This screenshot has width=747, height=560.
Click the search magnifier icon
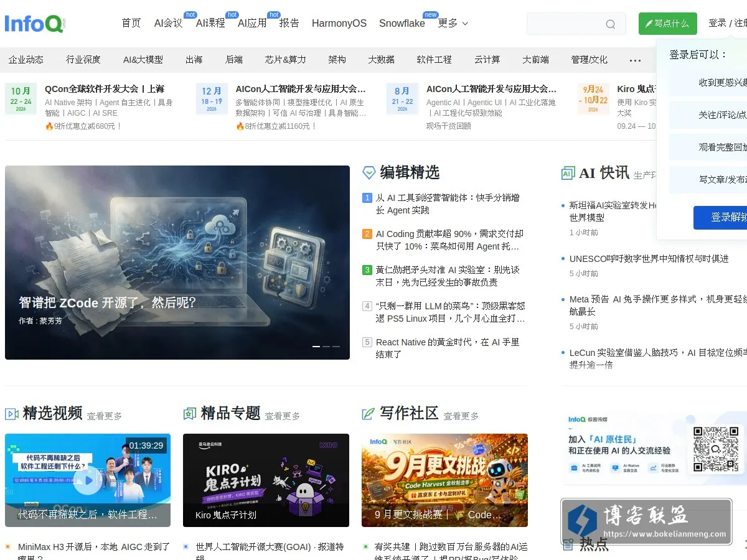(x=611, y=24)
